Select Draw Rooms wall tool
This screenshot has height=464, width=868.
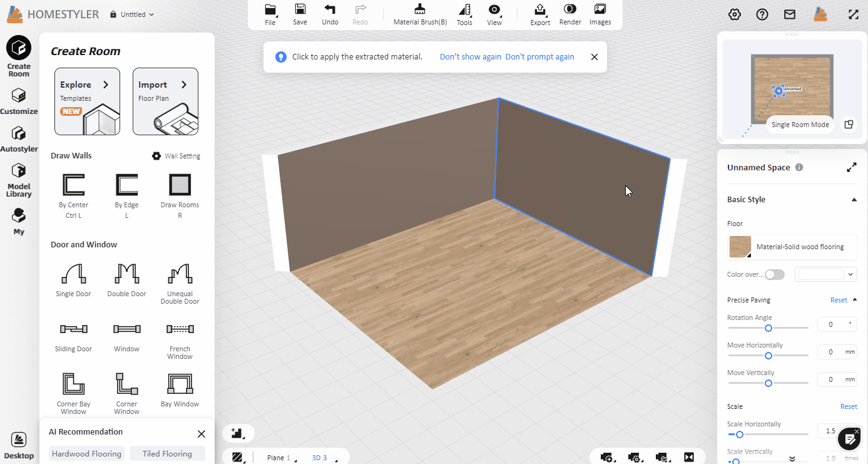point(180,192)
